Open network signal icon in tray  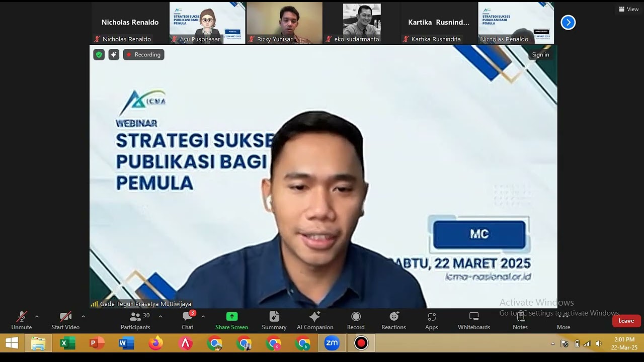(x=587, y=344)
